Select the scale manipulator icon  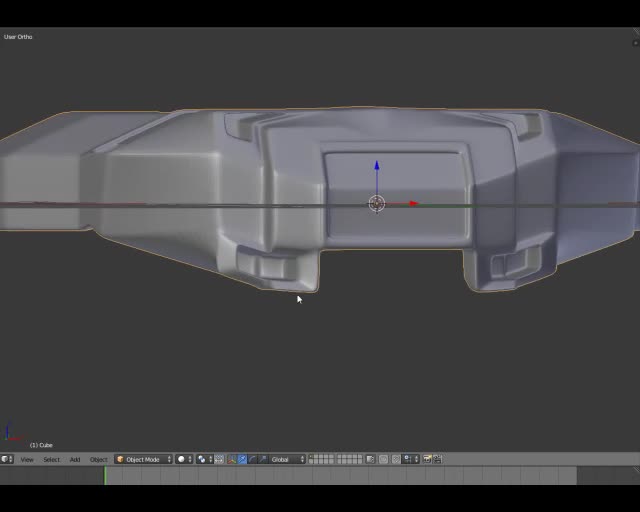pos(263,459)
